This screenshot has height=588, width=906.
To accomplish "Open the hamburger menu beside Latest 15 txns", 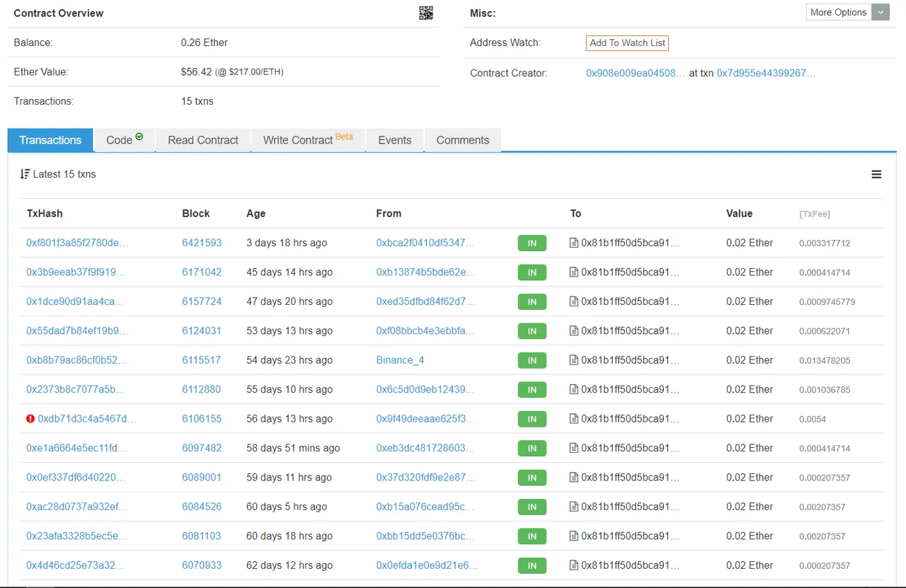I will 876,174.
